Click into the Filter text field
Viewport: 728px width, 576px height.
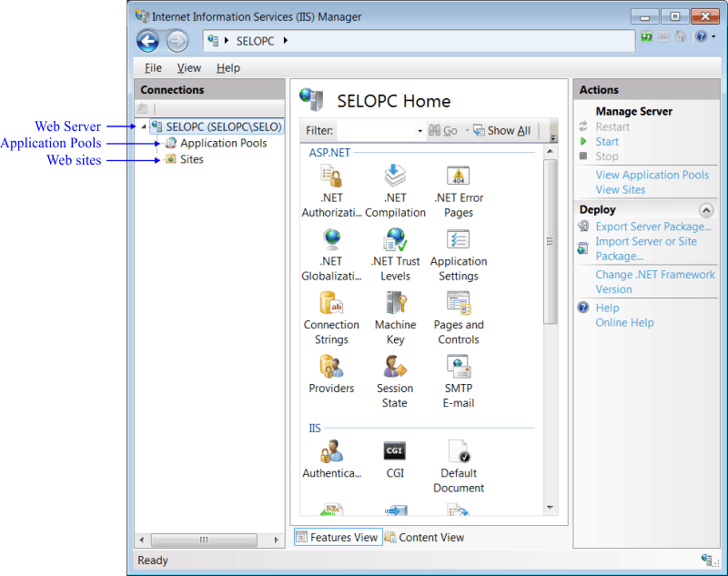click(x=377, y=131)
